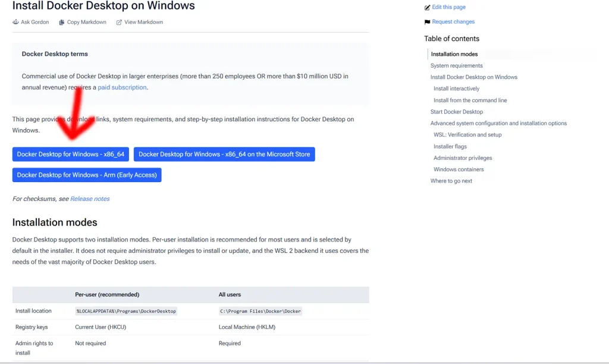Go to Installation modes in table of contents

click(454, 54)
